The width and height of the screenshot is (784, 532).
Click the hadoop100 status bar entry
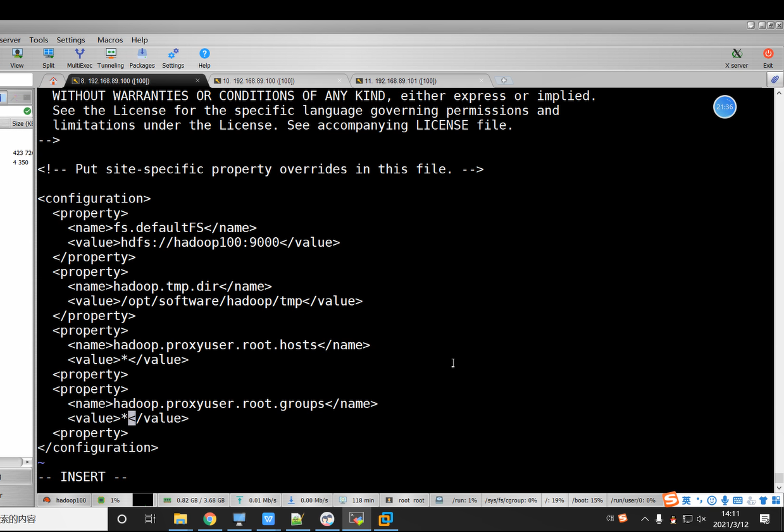(x=65, y=500)
